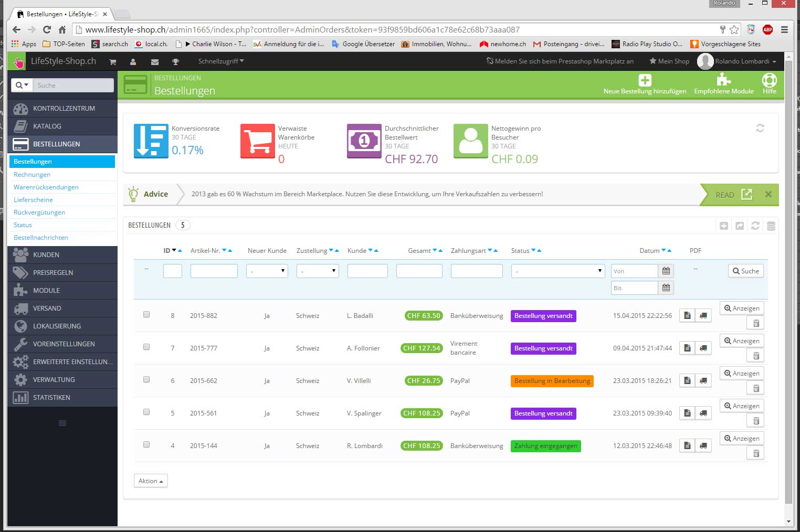800x532 pixels.
Task: Open delivery slip for order 2015-662
Action: point(703,380)
